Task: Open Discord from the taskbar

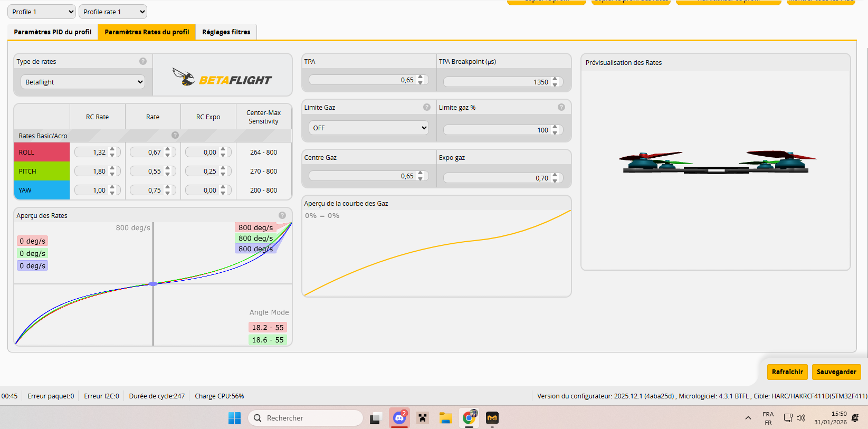Action: [x=399, y=418]
